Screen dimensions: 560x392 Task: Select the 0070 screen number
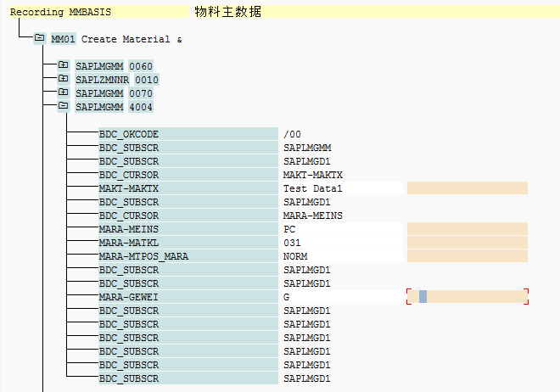point(141,93)
